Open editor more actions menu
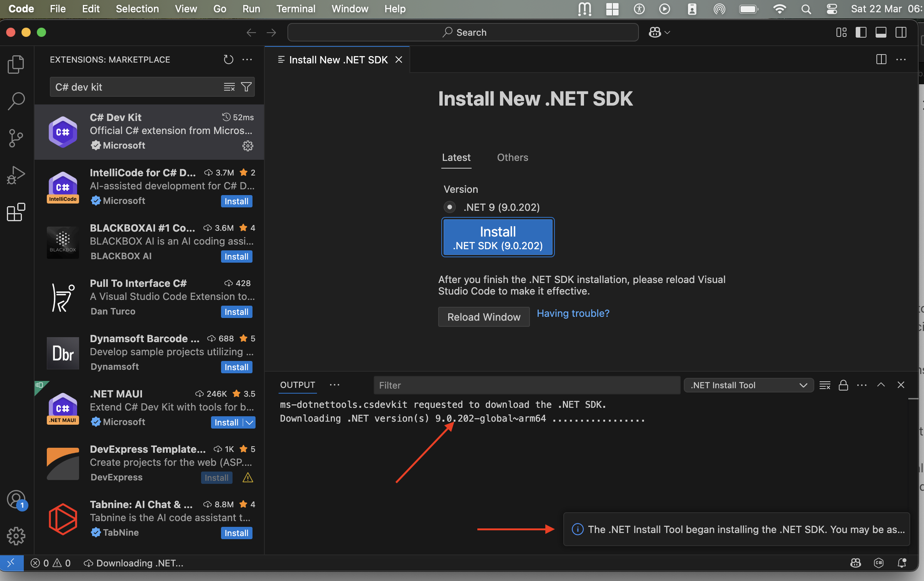Image resolution: width=924 pixels, height=581 pixels. 901,60
